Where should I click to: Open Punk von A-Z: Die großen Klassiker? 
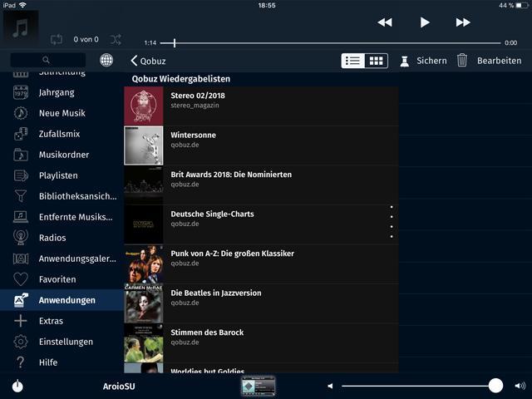tap(261, 264)
